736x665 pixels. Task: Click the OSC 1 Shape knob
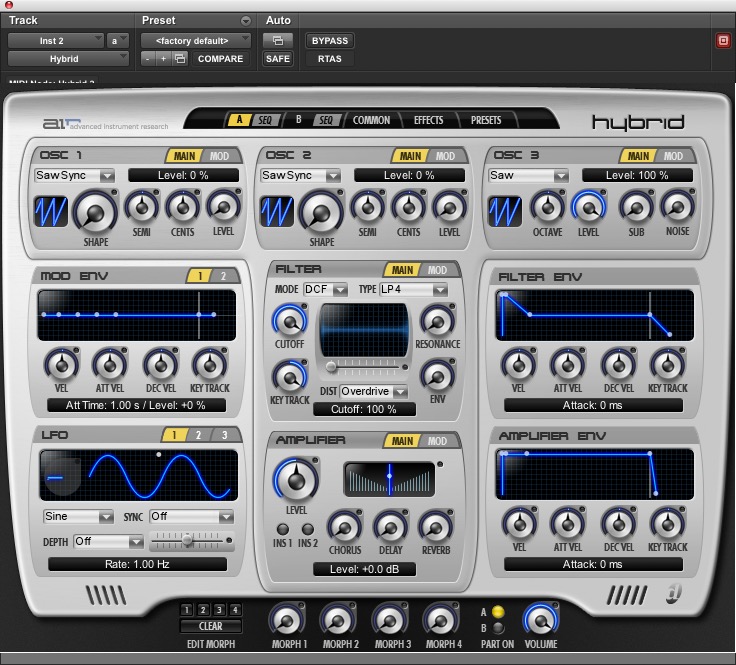95,213
